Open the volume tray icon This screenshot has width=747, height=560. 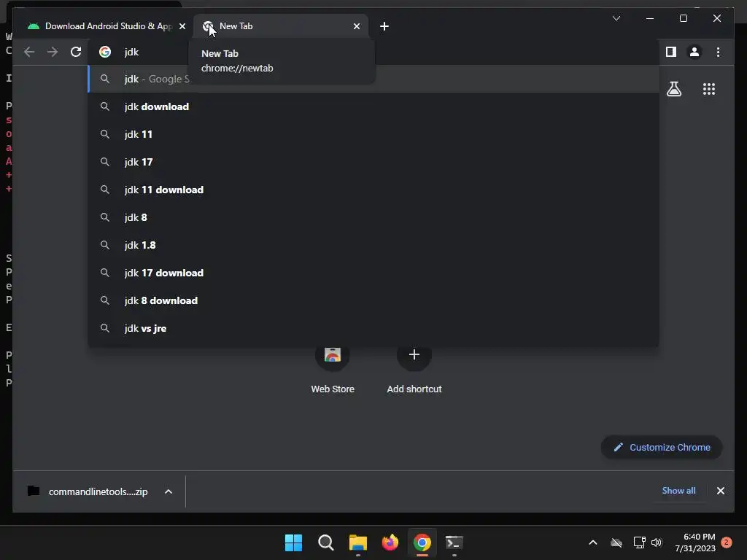(657, 542)
